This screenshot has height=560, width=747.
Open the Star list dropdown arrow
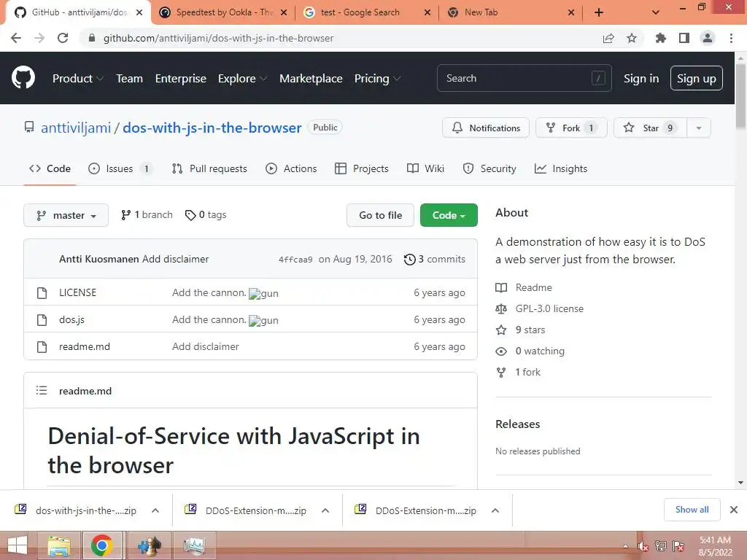tap(699, 128)
